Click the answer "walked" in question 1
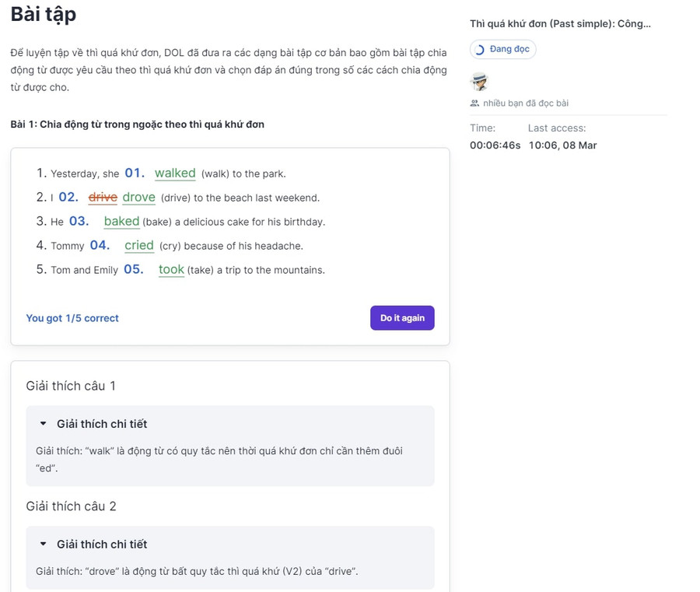 pos(175,173)
